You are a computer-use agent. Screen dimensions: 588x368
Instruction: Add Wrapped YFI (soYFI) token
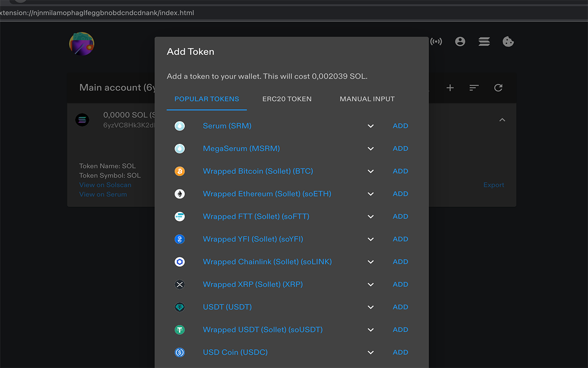click(x=401, y=239)
